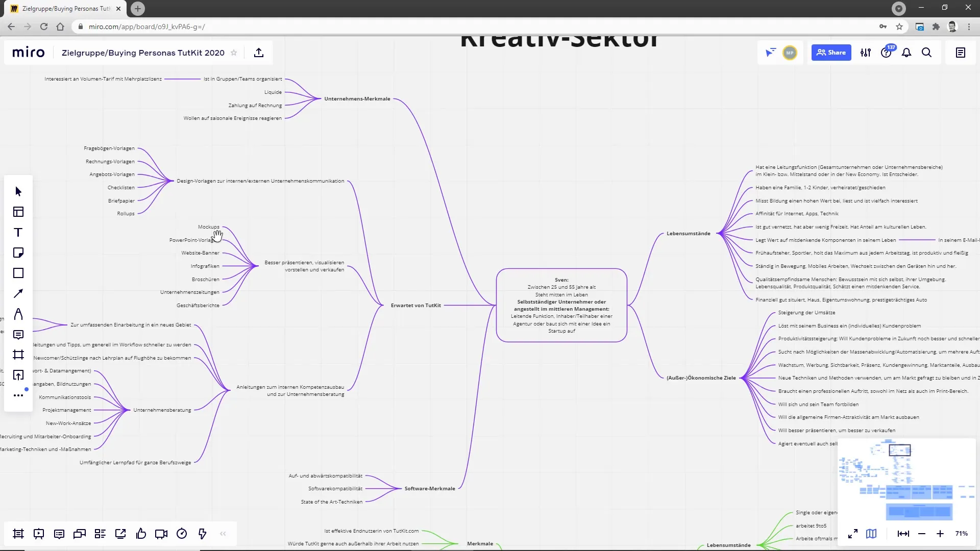Select the Sven persona central node

point(561,305)
